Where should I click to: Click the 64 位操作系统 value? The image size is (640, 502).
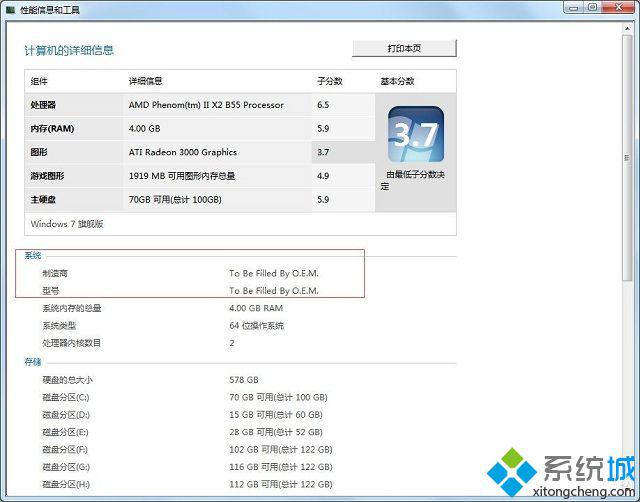[x=256, y=326]
